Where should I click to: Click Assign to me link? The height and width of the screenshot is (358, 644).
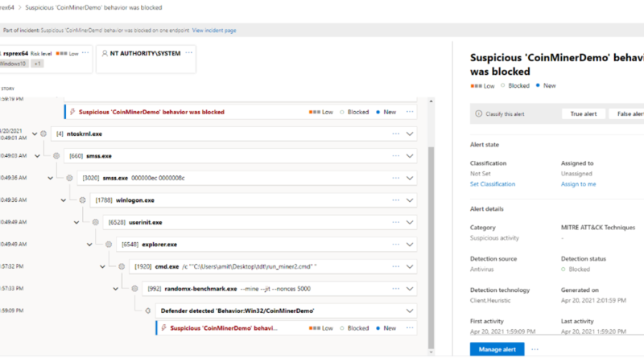(578, 184)
